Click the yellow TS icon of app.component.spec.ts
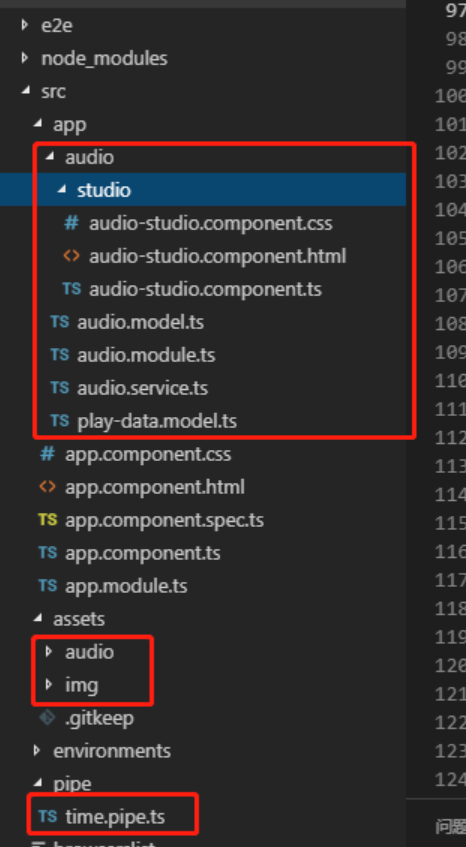The image size is (466, 847). (x=48, y=520)
